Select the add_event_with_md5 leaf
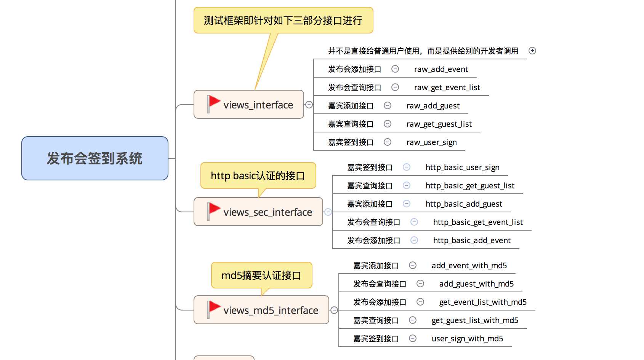 click(469, 266)
